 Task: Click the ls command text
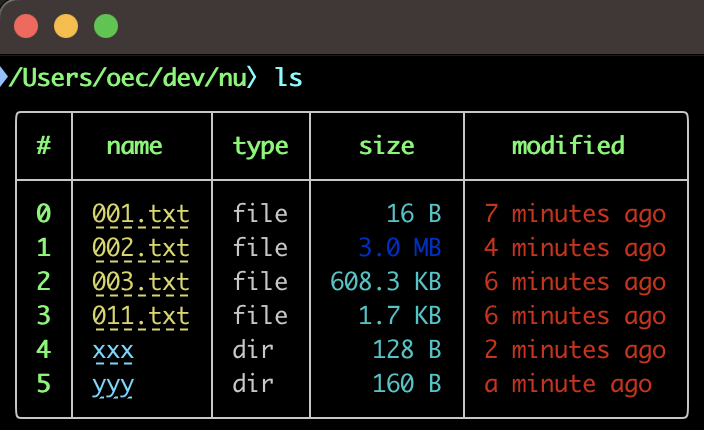(x=288, y=77)
